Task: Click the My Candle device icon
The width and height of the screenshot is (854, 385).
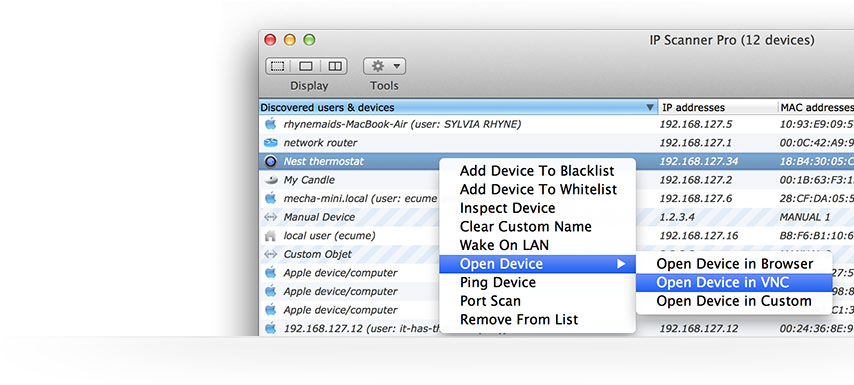Action: 271,180
